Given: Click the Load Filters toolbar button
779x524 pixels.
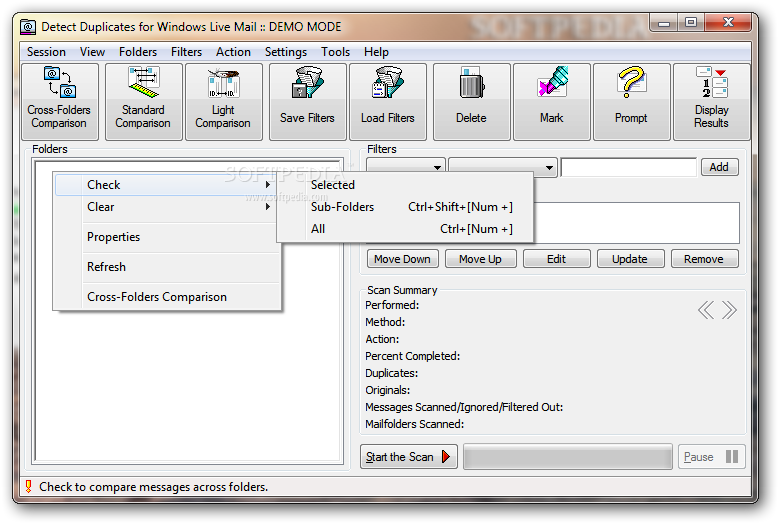Looking at the screenshot, I should [x=388, y=101].
